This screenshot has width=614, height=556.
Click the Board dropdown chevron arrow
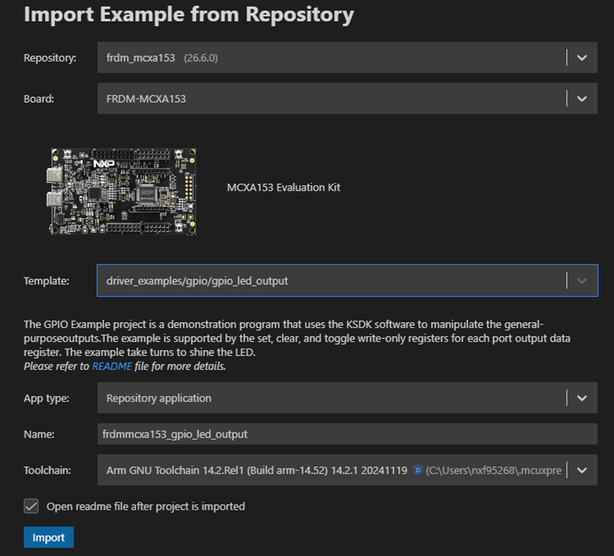pyautogui.click(x=582, y=98)
